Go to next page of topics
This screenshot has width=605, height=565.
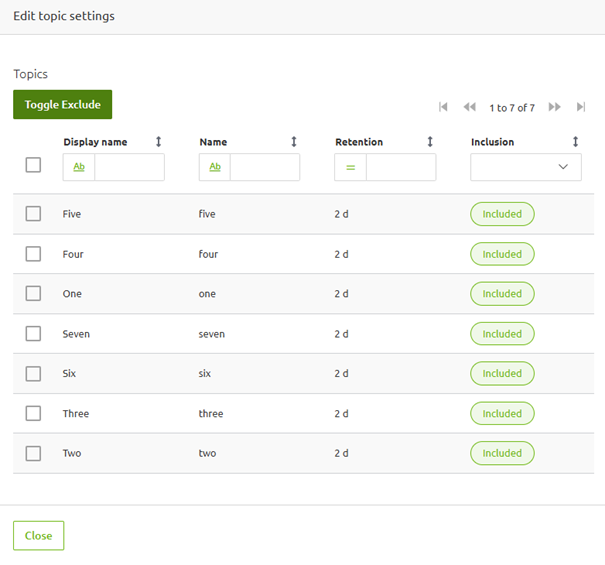pyautogui.click(x=554, y=107)
